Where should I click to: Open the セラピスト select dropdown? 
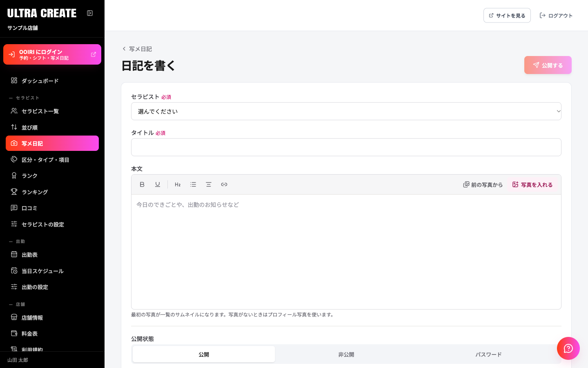(x=346, y=111)
